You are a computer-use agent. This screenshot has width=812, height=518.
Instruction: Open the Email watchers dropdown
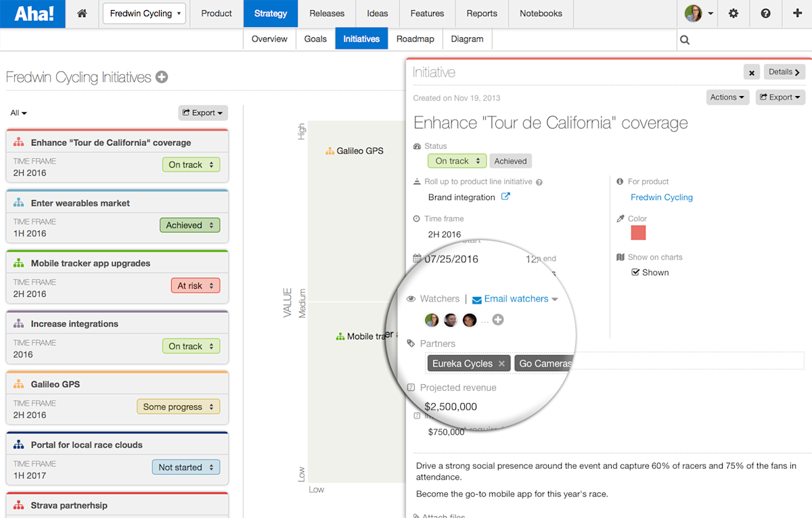click(515, 299)
